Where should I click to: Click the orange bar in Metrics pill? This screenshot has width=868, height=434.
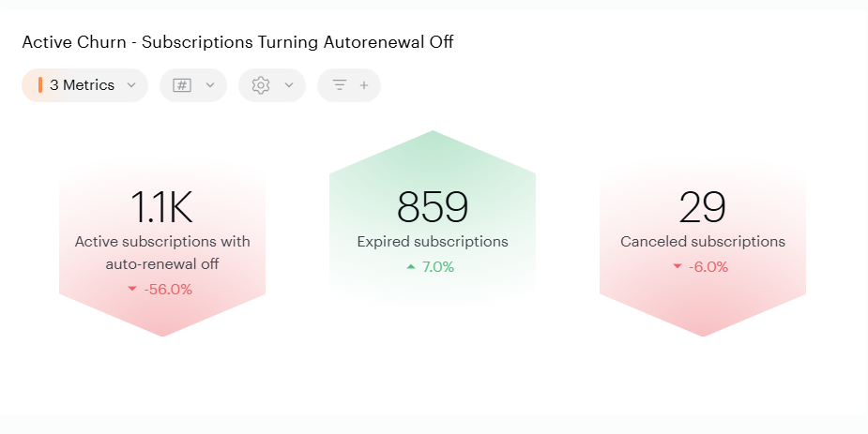point(40,85)
